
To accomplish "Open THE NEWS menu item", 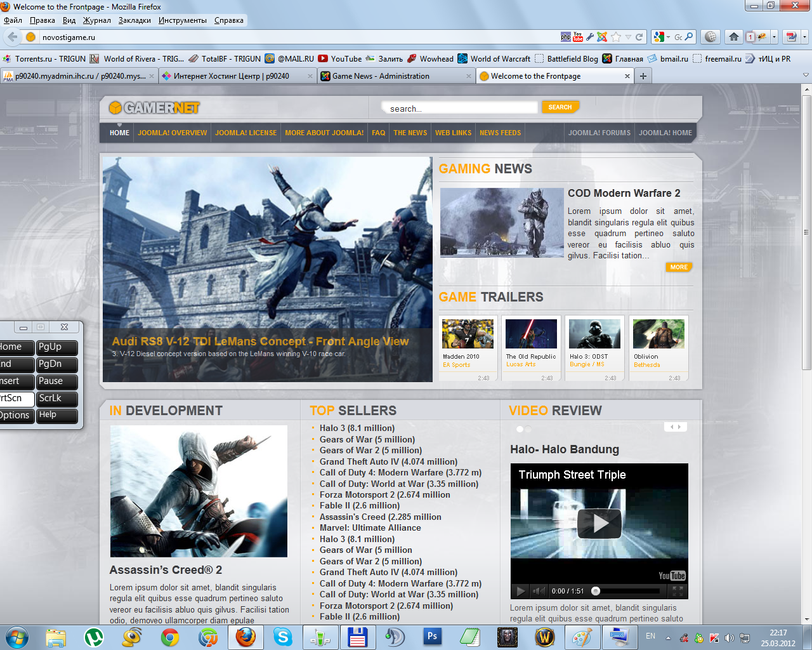I will tap(410, 133).
